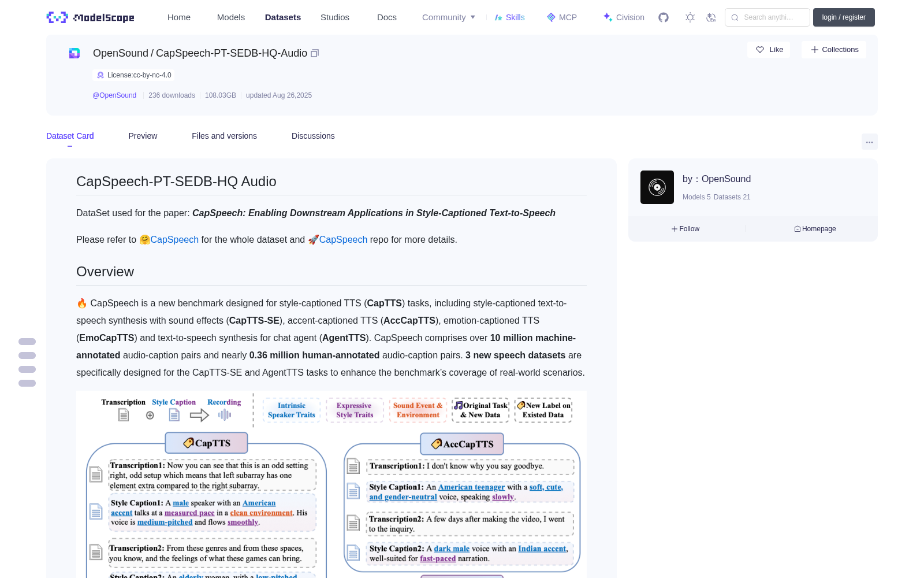The height and width of the screenshot is (578, 924).
Task: Click the ModelScope logo
Action: [x=90, y=17]
